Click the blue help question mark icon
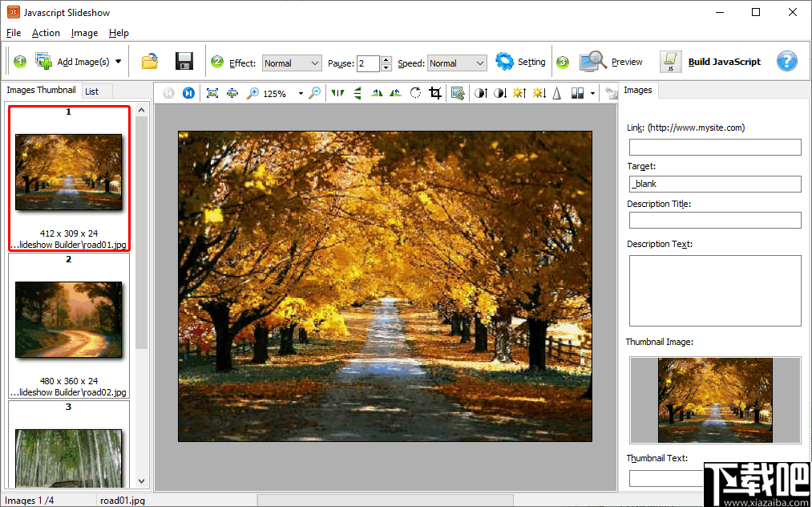This screenshot has width=812, height=507. (787, 62)
